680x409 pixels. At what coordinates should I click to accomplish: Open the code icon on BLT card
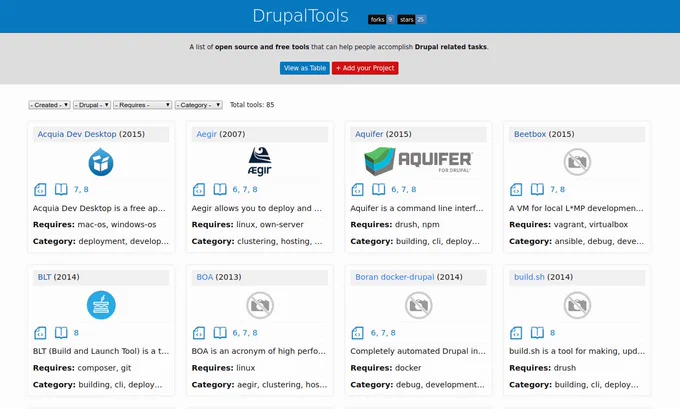click(40, 333)
